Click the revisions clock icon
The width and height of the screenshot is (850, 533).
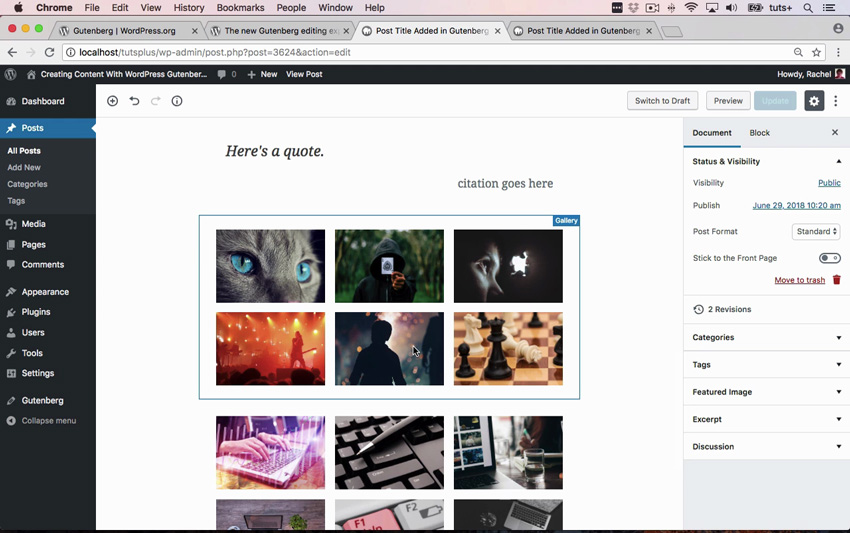coord(698,310)
